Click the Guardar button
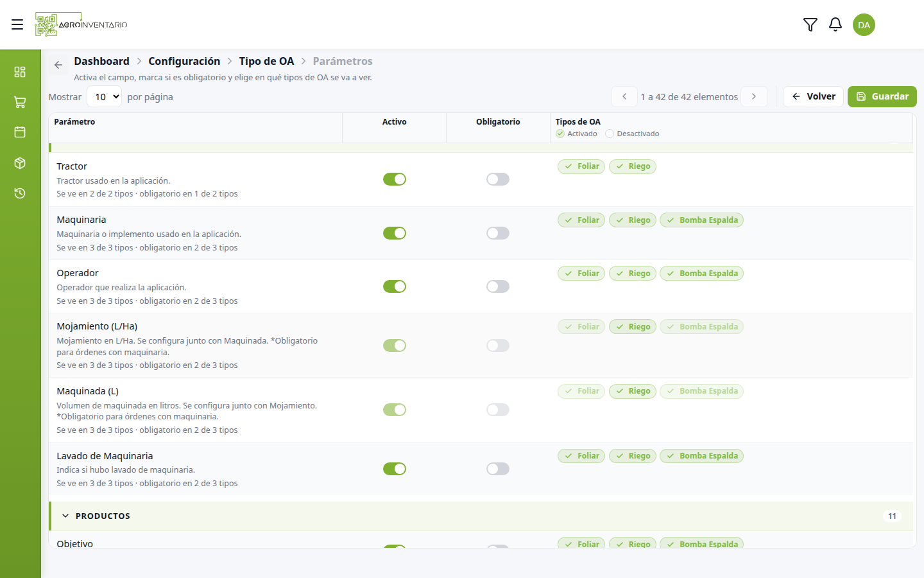 click(x=882, y=96)
